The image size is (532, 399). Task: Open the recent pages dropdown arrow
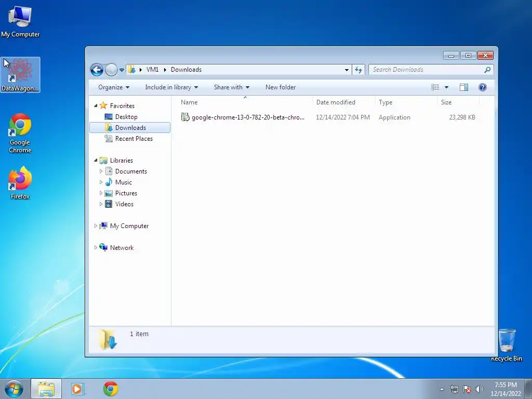(x=122, y=70)
